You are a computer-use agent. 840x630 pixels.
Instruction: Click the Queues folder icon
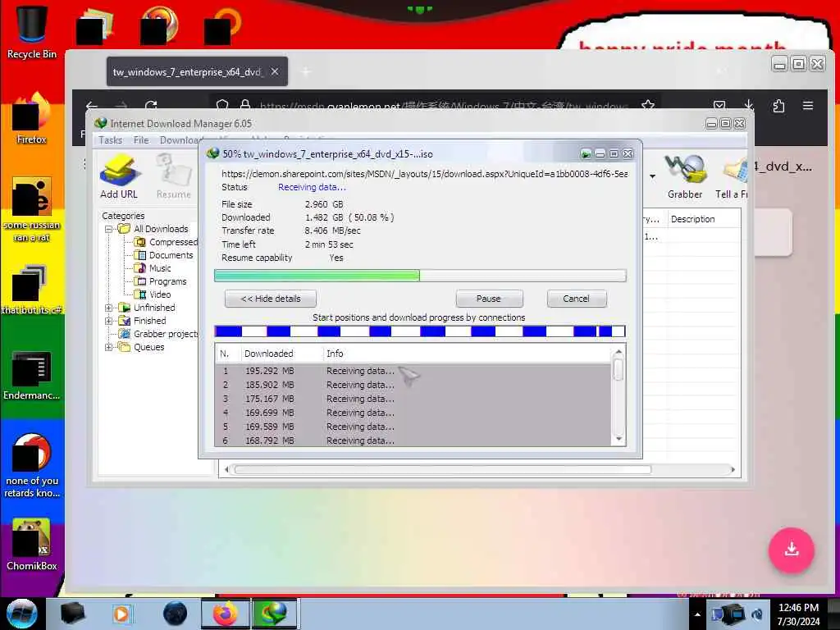coord(125,347)
